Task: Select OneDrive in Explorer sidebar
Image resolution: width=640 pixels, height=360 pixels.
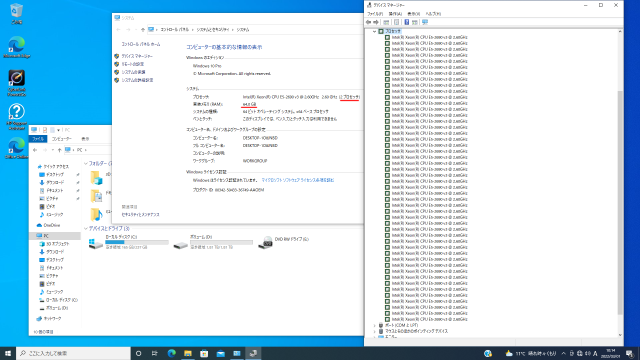Action: pyautogui.click(x=49, y=225)
